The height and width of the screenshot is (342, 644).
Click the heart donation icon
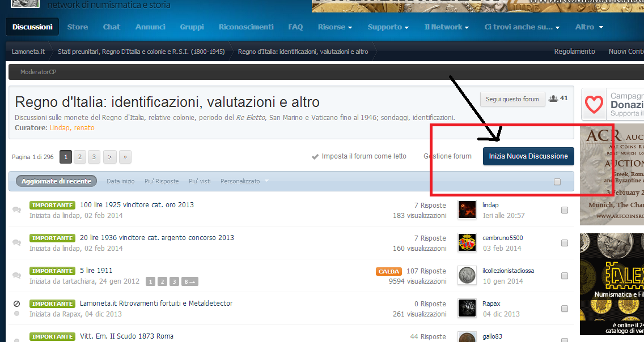(x=594, y=104)
